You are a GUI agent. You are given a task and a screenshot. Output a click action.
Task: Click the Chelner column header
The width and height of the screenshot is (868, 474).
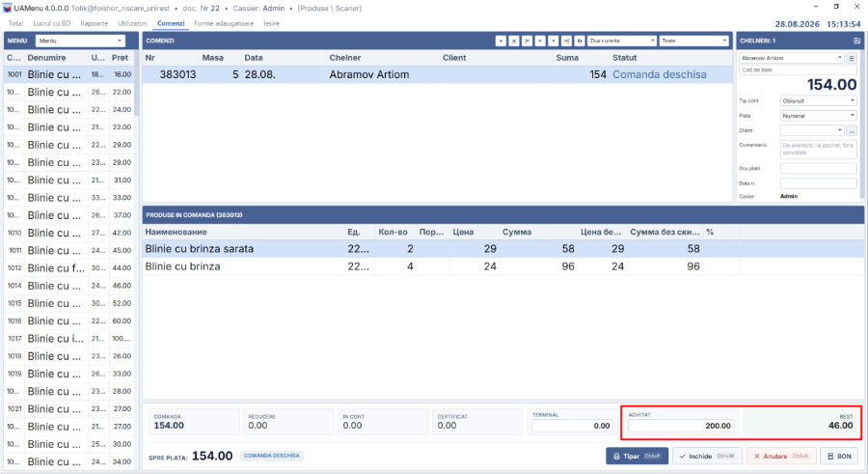click(x=382, y=58)
